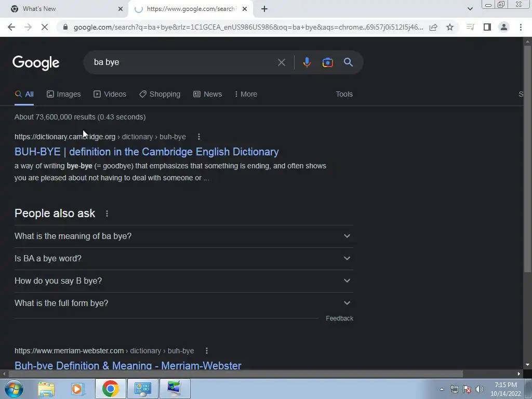This screenshot has height=399, width=532.
Task: Open Chrome three-dot menu
Action: [x=521, y=27]
